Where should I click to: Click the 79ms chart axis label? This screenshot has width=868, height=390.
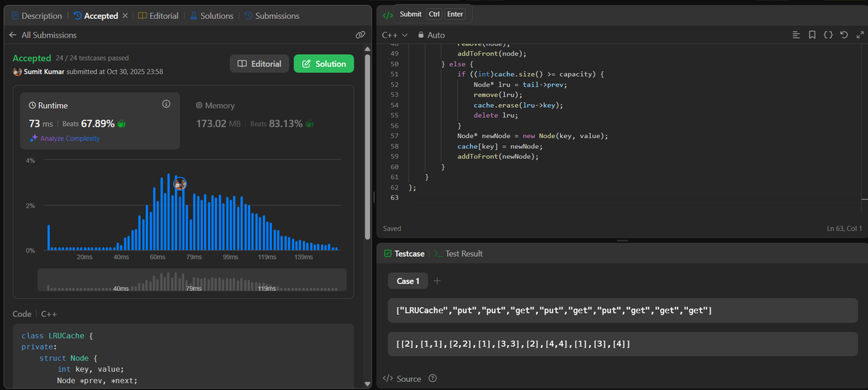click(194, 257)
